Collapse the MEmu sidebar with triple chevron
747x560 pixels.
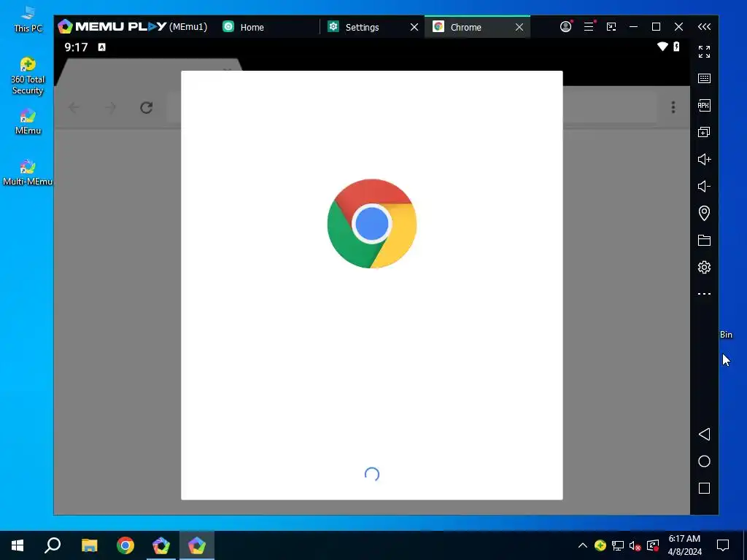click(704, 27)
